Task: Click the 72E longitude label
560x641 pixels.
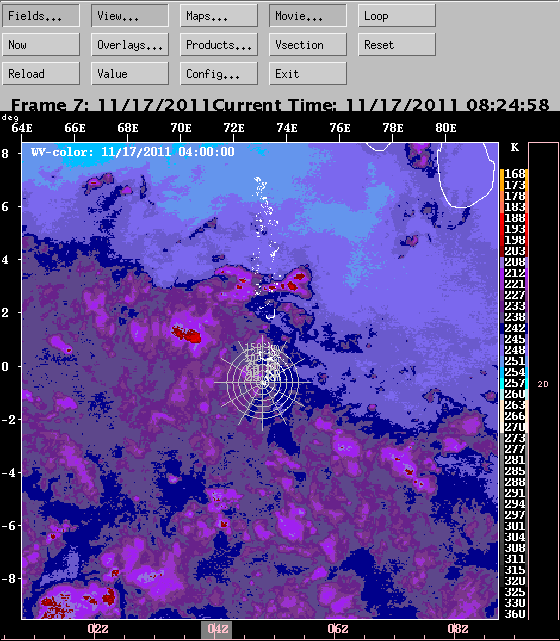Action: click(x=234, y=128)
